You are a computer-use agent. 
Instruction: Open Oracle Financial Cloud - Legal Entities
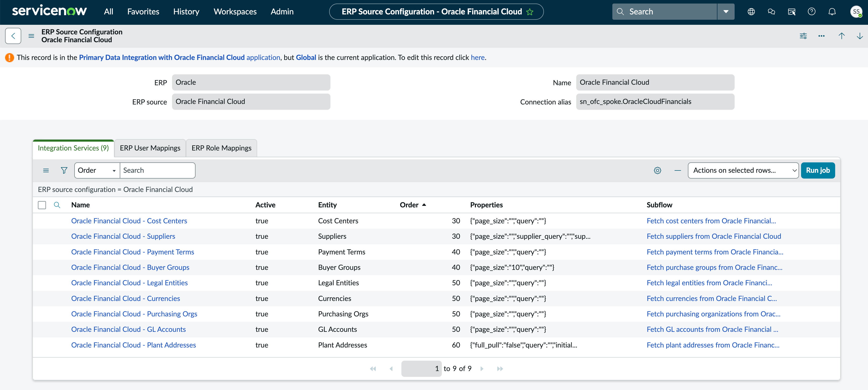pyautogui.click(x=129, y=283)
